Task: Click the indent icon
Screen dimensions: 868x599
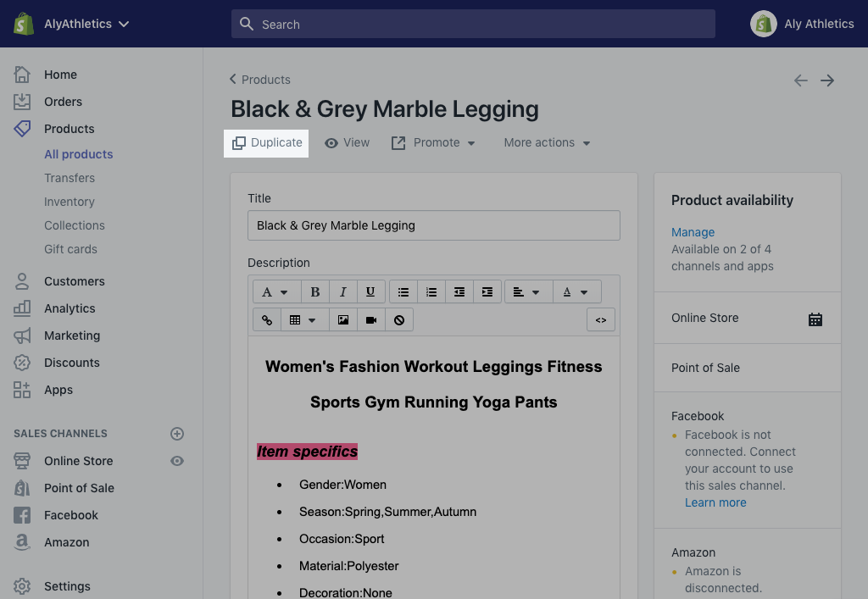Action: click(487, 292)
